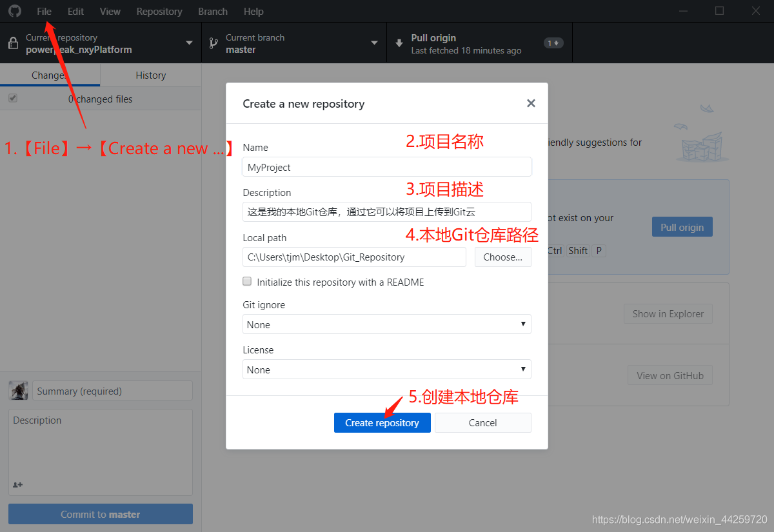Open the File menu
The width and height of the screenshot is (774, 532).
(x=43, y=11)
